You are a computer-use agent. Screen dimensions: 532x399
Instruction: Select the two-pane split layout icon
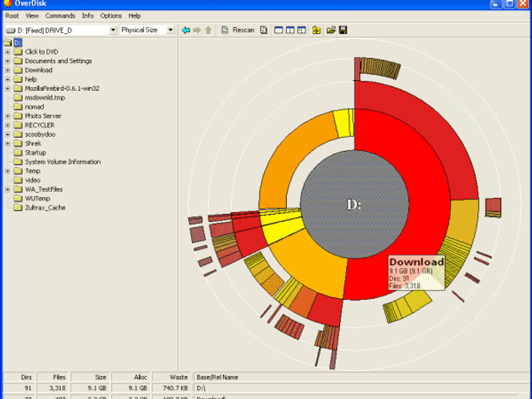[290, 30]
